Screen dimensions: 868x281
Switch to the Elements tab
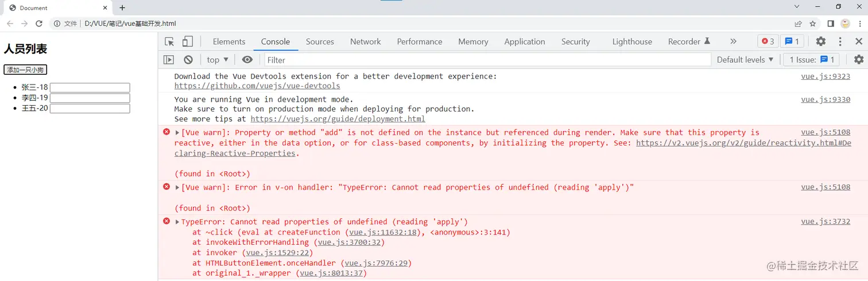[229, 41]
